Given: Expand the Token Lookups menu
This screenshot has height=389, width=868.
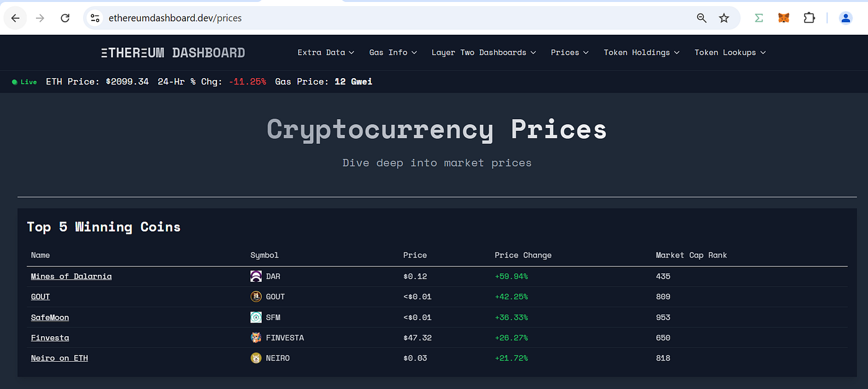Looking at the screenshot, I should coord(730,53).
